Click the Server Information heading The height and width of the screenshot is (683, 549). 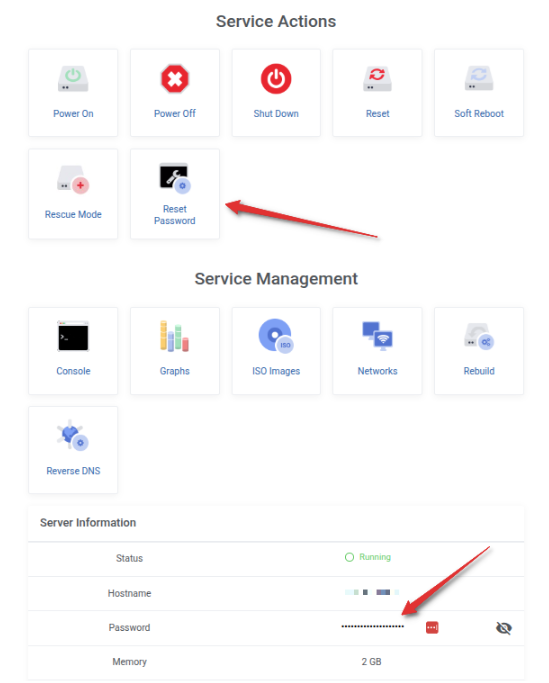click(88, 523)
